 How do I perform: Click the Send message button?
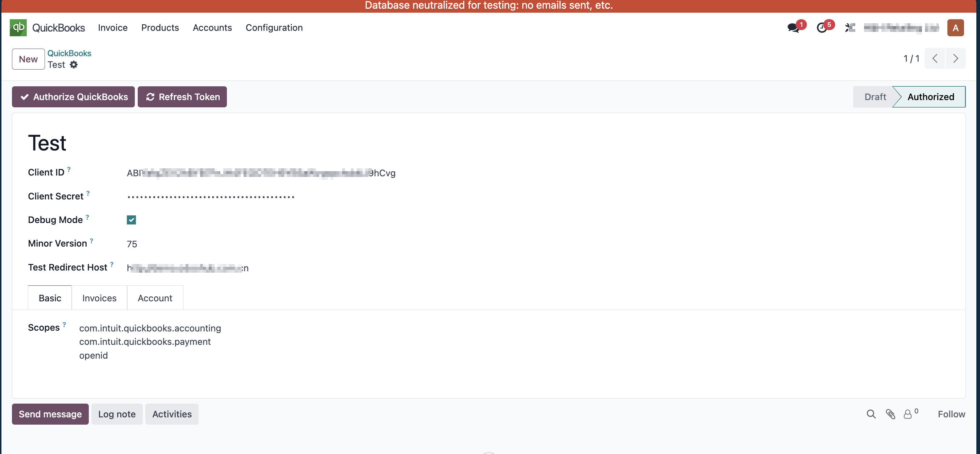click(50, 414)
